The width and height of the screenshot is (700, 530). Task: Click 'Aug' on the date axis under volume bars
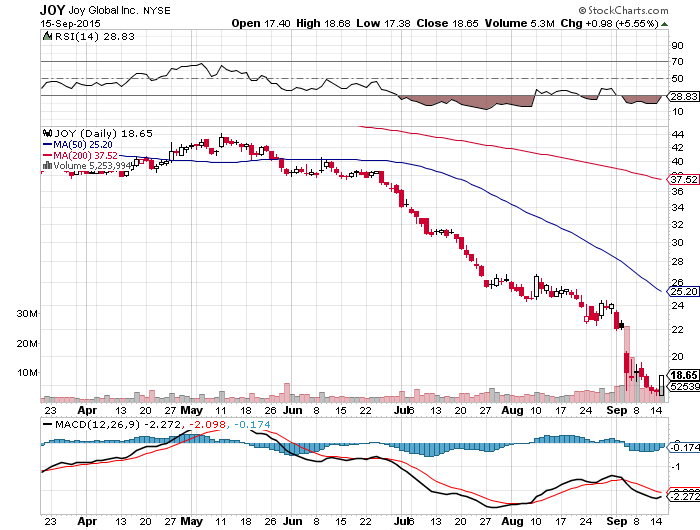point(512,410)
